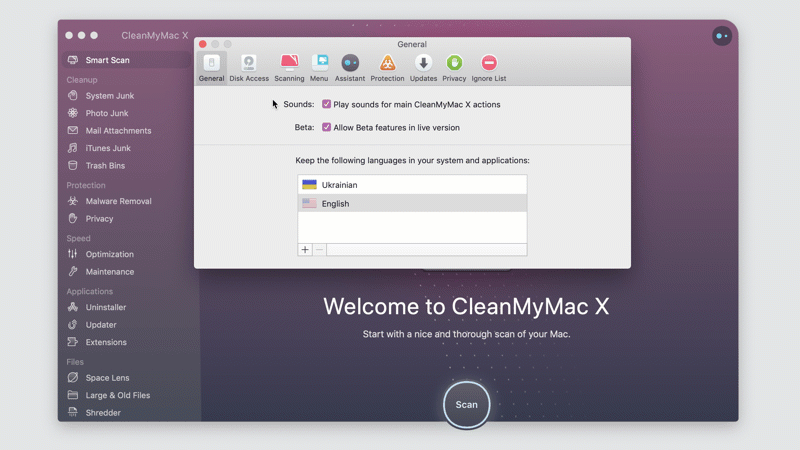Open the Updates preferences tab
This screenshot has height=450, width=800.
(x=423, y=68)
